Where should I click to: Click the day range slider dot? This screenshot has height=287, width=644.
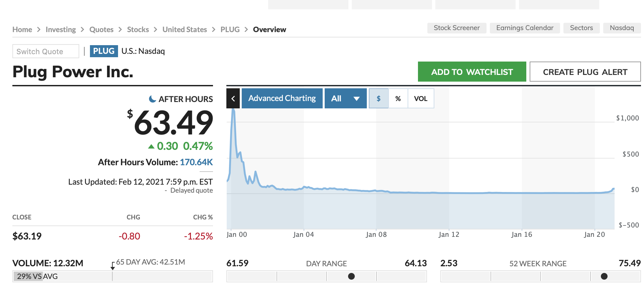click(351, 276)
